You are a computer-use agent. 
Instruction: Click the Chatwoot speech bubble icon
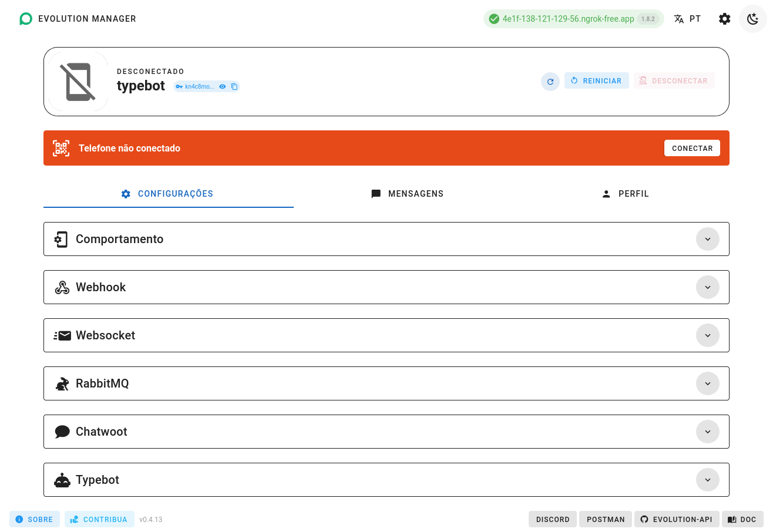pyautogui.click(x=62, y=432)
